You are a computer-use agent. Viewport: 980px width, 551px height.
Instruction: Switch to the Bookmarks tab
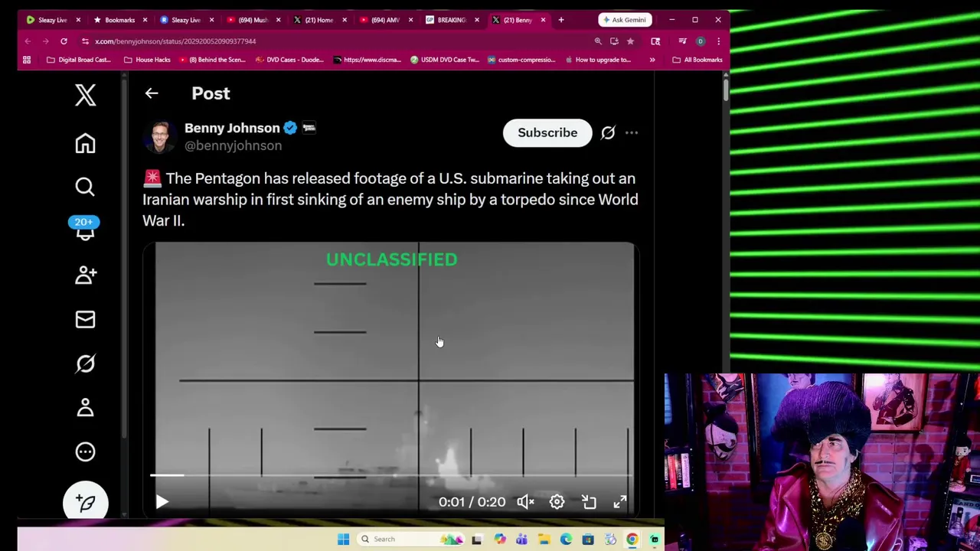pyautogui.click(x=119, y=20)
